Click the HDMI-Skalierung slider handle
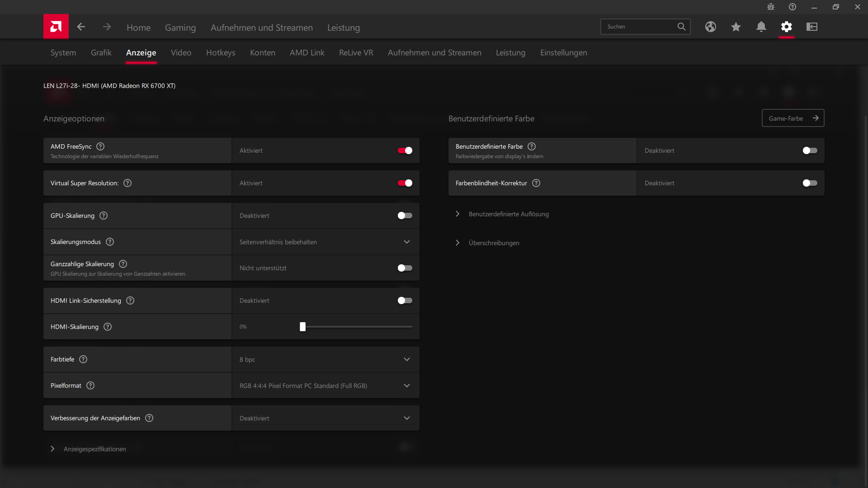 (302, 327)
